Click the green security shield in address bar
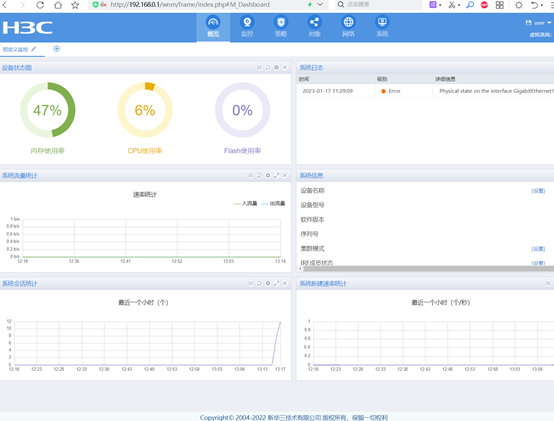This screenshot has width=554, height=421. pyautogui.click(x=95, y=5)
